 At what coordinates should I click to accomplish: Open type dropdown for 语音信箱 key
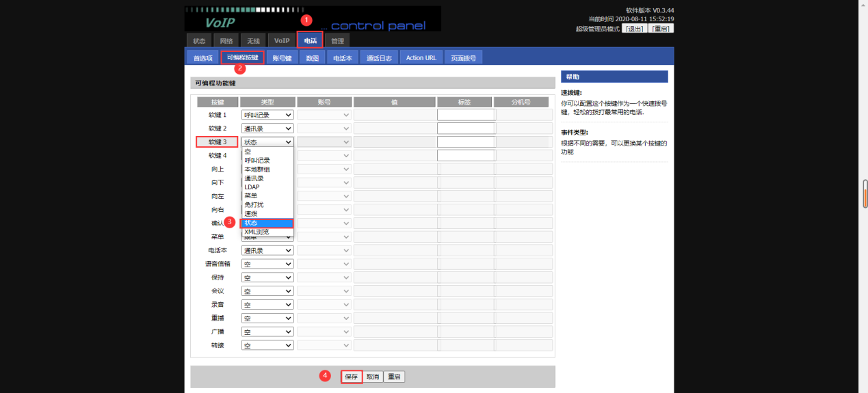267,264
